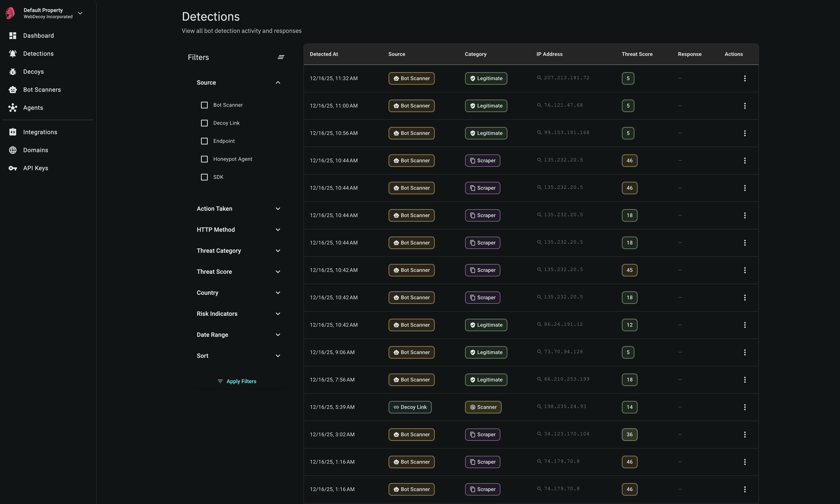Open the Detections sidebar page
This screenshot has width=840, height=504.
tap(38, 54)
